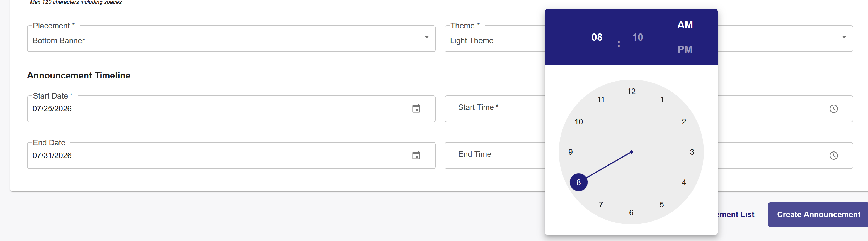Click the Start Time clock icon

point(833,109)
